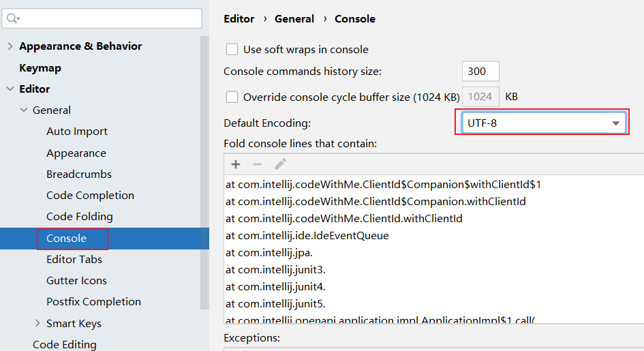The width and height of the screenshot is (644, 351).
Task: Collapse the Editor tree node
Action: click(10, 89)
